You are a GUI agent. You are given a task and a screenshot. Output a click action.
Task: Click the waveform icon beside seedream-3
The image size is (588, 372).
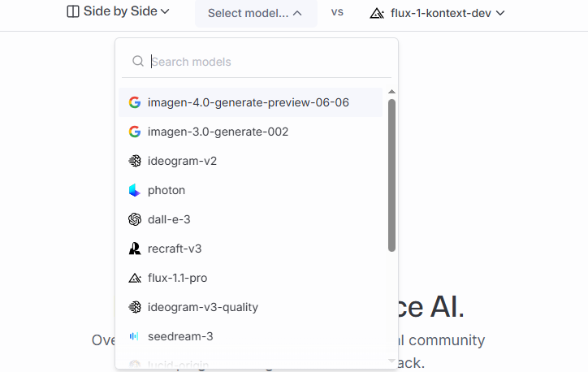click(x=135, y=336)
